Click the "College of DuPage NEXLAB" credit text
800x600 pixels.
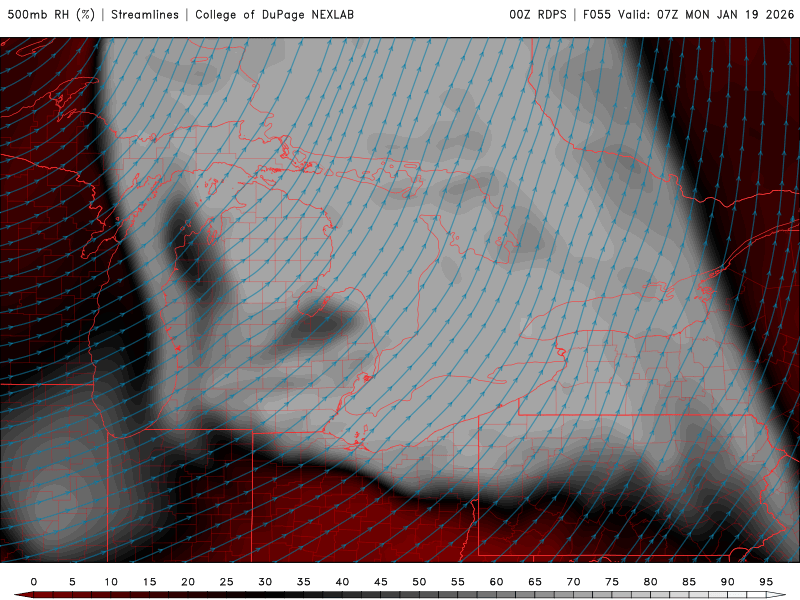click(274, 15)
